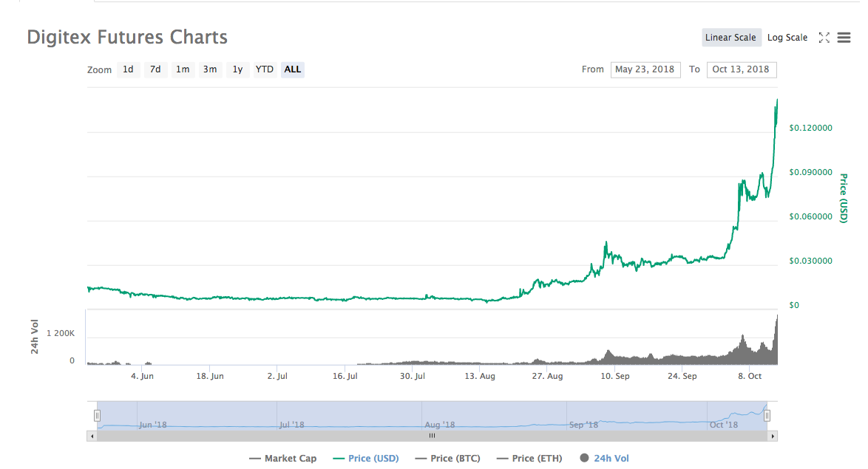The height and width of the screenshot is (469, 868).
Task: Click the Aug '18 navigator label
Action: pyautogui.click(x=439, y=425)
